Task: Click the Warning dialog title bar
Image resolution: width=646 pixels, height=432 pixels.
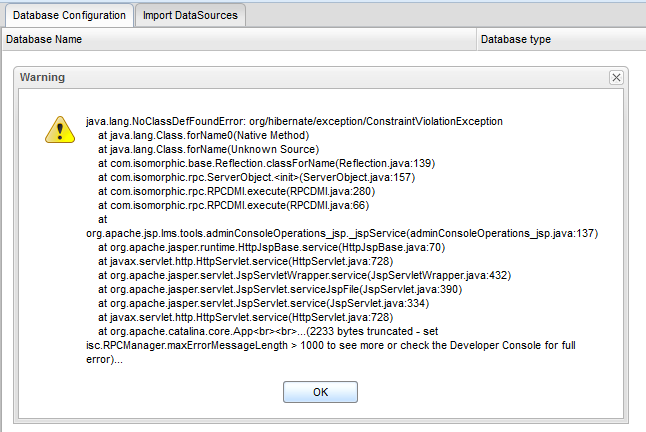Action: [x=300, y=77]
